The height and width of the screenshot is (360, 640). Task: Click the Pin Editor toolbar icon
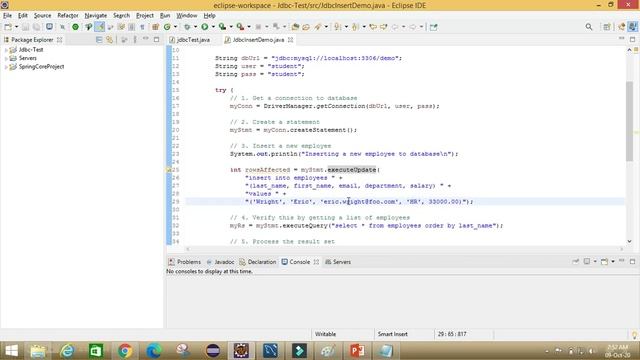[x=433, y=27]
